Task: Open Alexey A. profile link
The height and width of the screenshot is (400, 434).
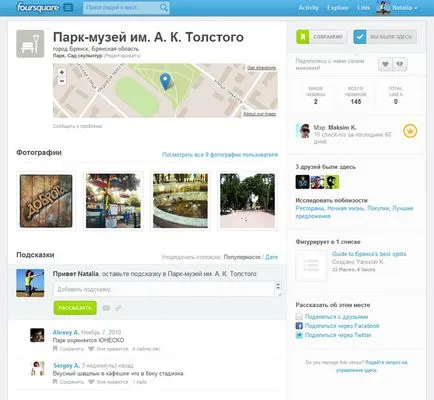Action: (x=66, y=332)
